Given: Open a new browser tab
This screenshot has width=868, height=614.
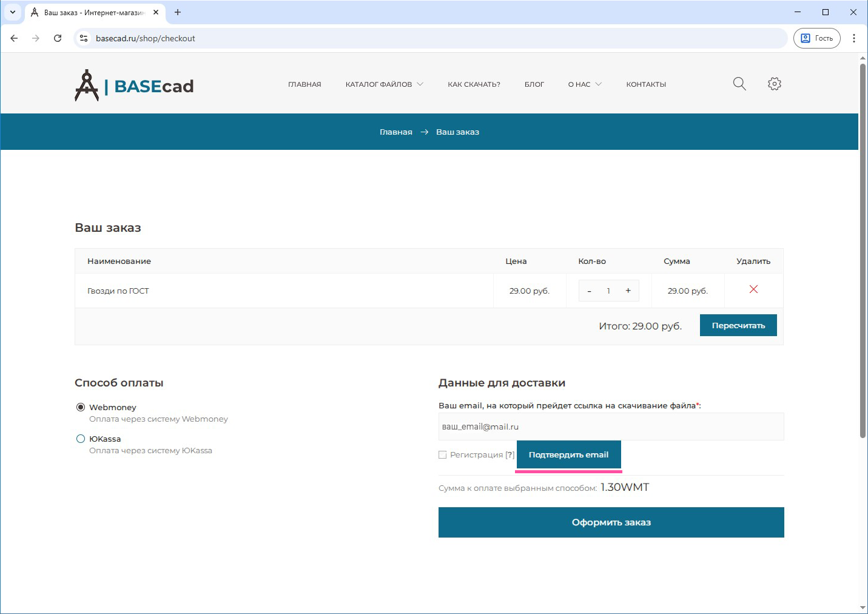Looking at the screenshot, I should [178, 12].
